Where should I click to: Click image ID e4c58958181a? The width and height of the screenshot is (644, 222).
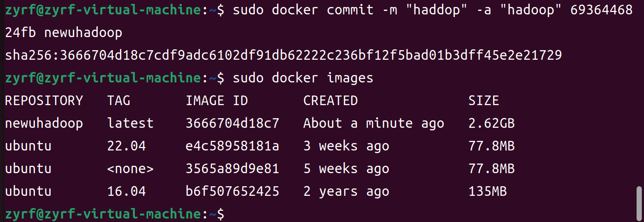[232, 146]
